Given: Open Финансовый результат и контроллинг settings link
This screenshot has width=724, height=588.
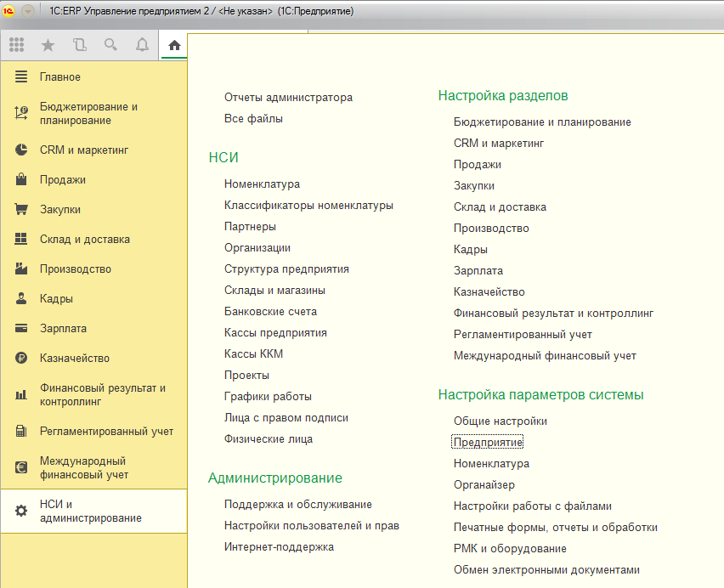Looking at the screenshot, I should [x=553, y=314].
